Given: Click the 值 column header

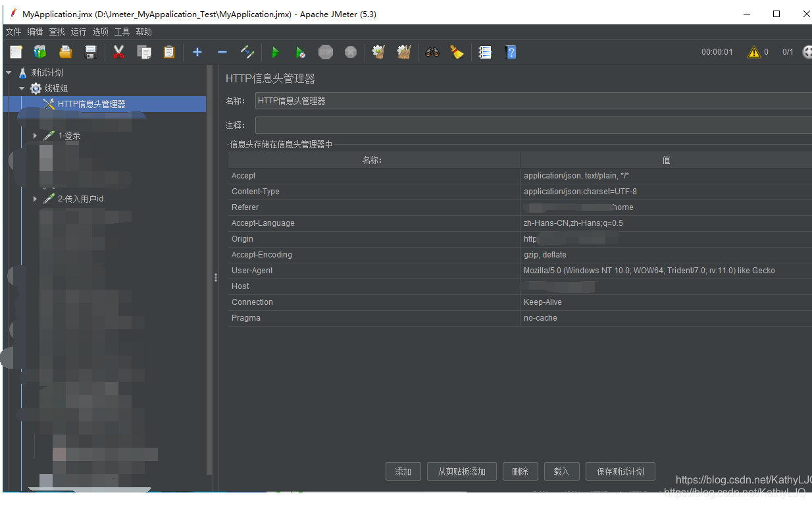Looking at the screenshot, I should click(666, 160).
